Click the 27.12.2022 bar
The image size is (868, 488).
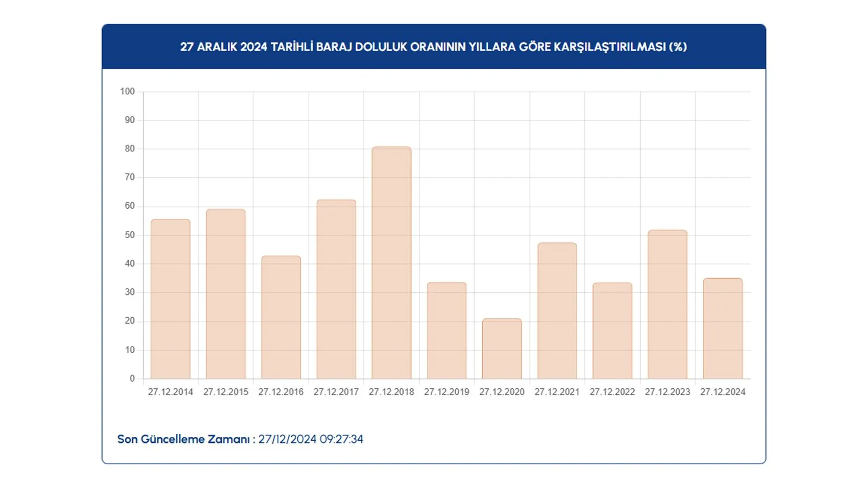pyautogui.click(x=612, y=331)
